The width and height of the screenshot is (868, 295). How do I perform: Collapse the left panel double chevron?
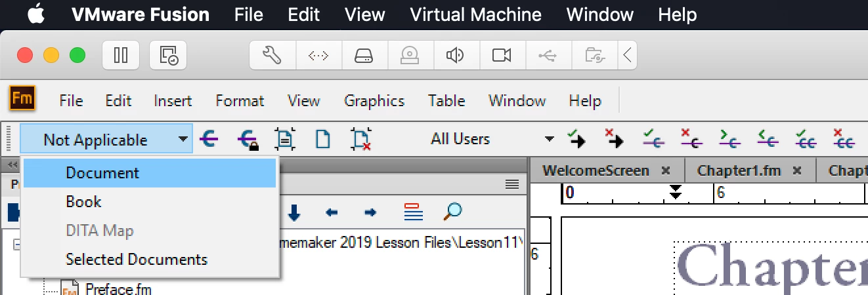pyautogui.click(x=12, y=165)
